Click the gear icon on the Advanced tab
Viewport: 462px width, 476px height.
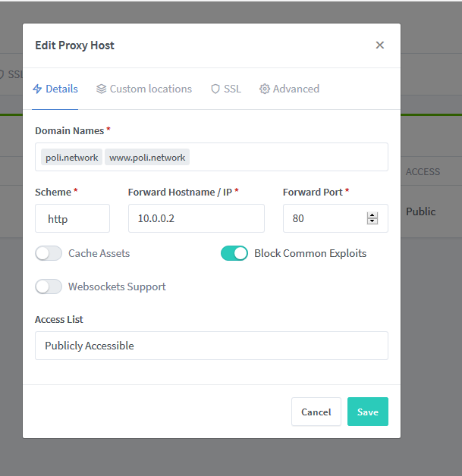pyautogui.click(x=265, y=89)
